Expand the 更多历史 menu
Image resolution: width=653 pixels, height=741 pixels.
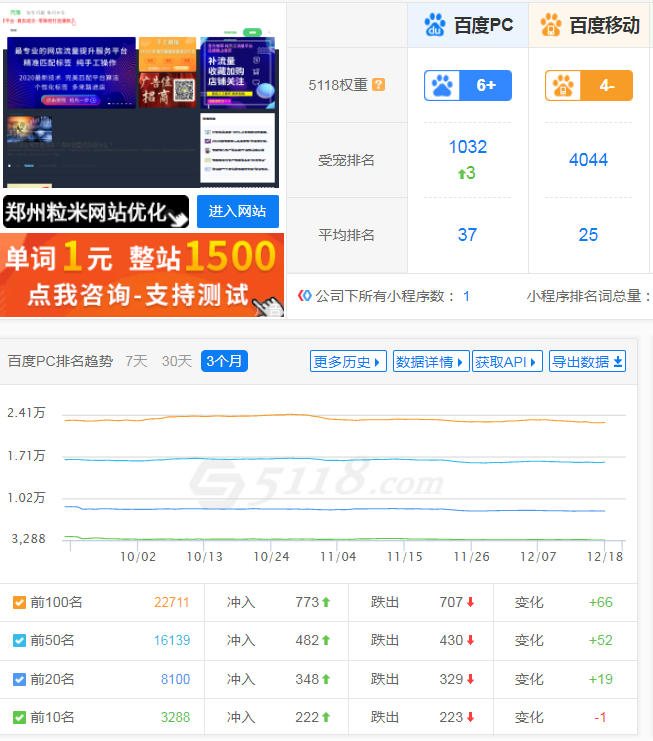pyautogui.click(x=348, y=362)
